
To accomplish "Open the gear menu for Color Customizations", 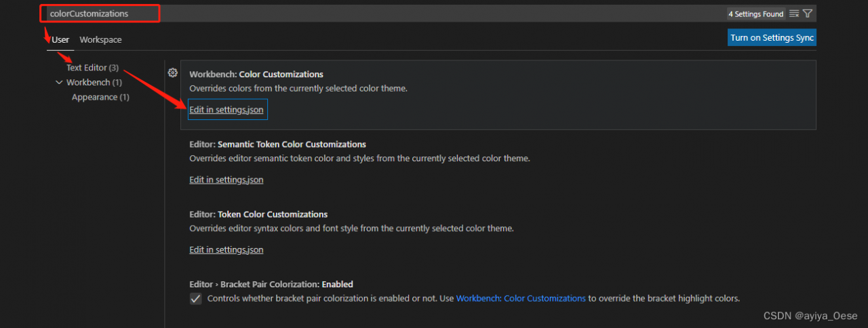I will pyautogui.click(x=173, y=73).
